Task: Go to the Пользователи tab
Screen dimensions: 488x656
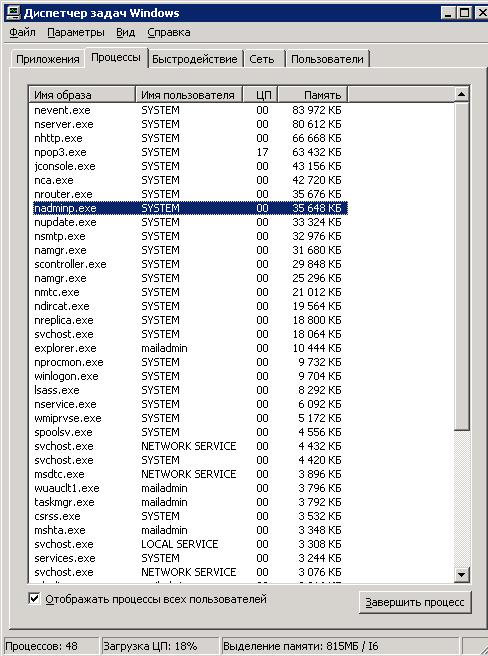Action: (327, 59)
